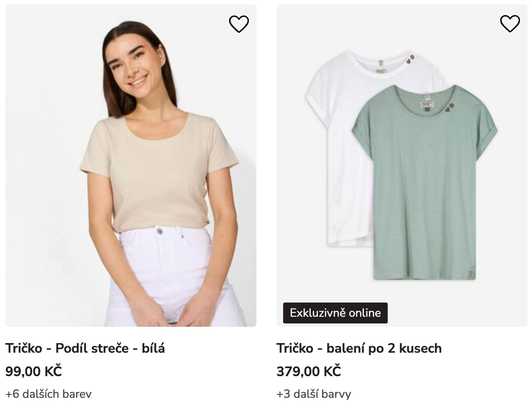Favorite the Tričko Podíl streče product
Image resolution: width=532 pixels, height=413 pixels.
point(239,24)
